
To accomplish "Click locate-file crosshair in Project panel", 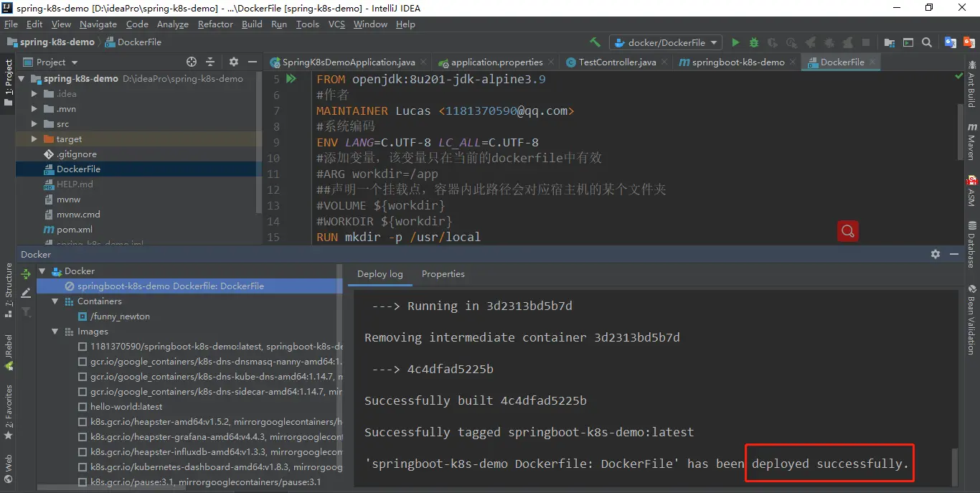I will (x=192, y=62).
